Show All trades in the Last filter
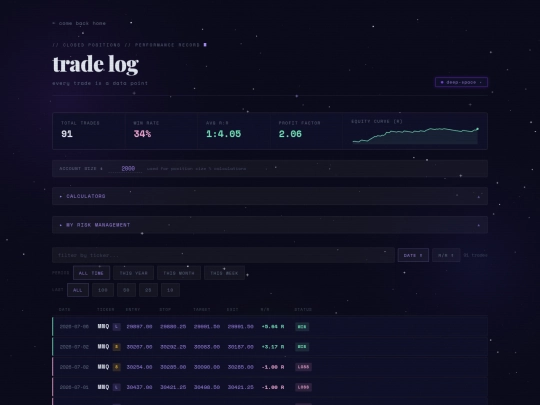The width and height of the screenshot is (540, 405). click(x=78, y=290)
